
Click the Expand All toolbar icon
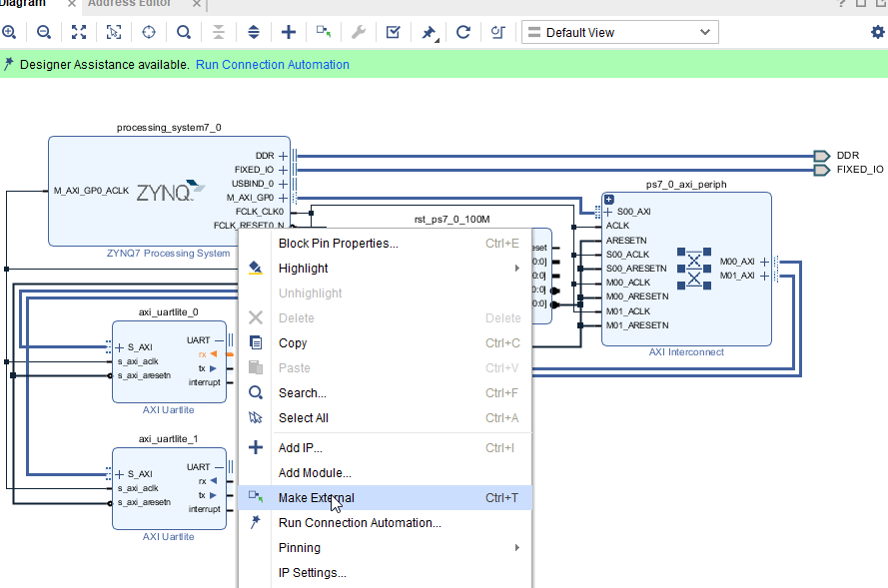(254, 32)
